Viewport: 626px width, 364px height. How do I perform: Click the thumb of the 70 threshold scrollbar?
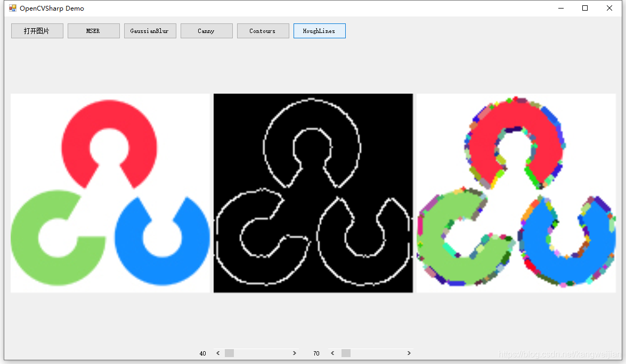click(x=345, y=353)
